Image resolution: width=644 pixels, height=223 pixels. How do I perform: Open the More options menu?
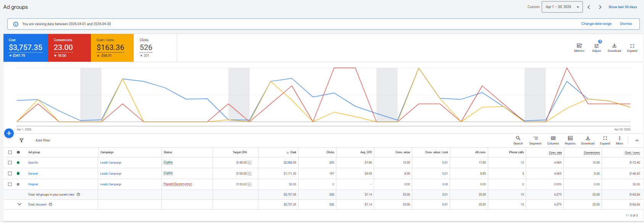[620, 140]
